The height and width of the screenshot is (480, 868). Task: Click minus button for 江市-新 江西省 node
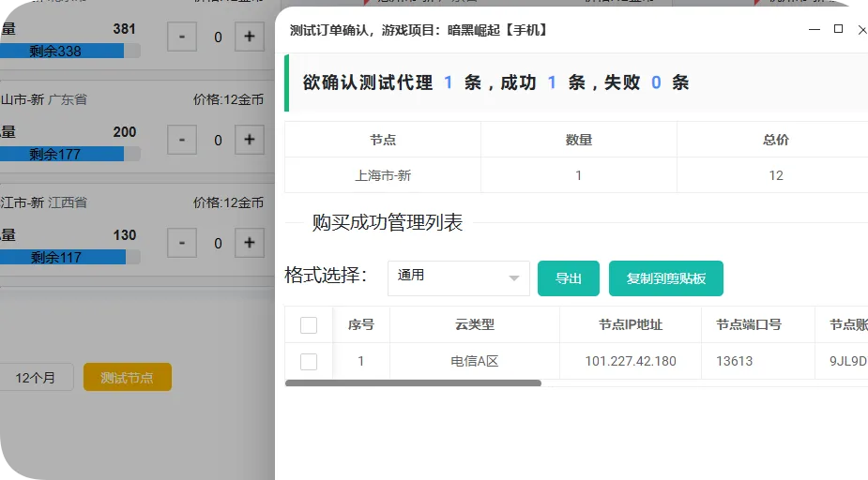click(x=181, y=242)
